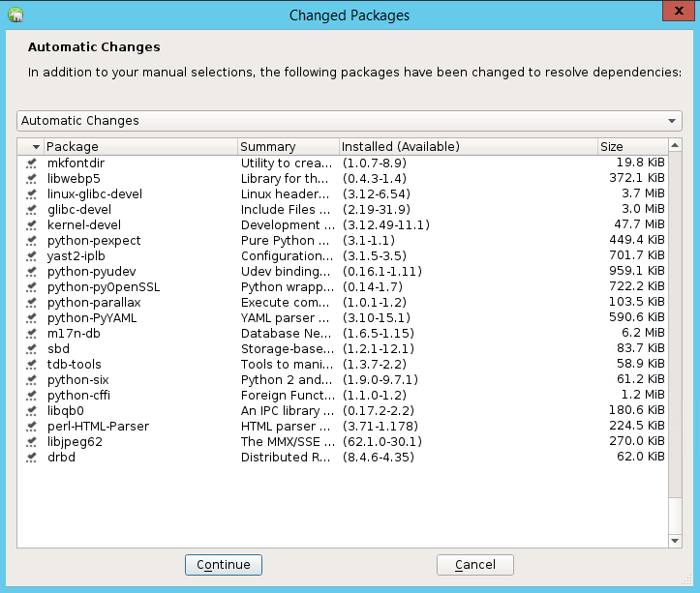700x593 pixels.
Task: Click the status icon for python-pyudev
Action: (31, 272)
